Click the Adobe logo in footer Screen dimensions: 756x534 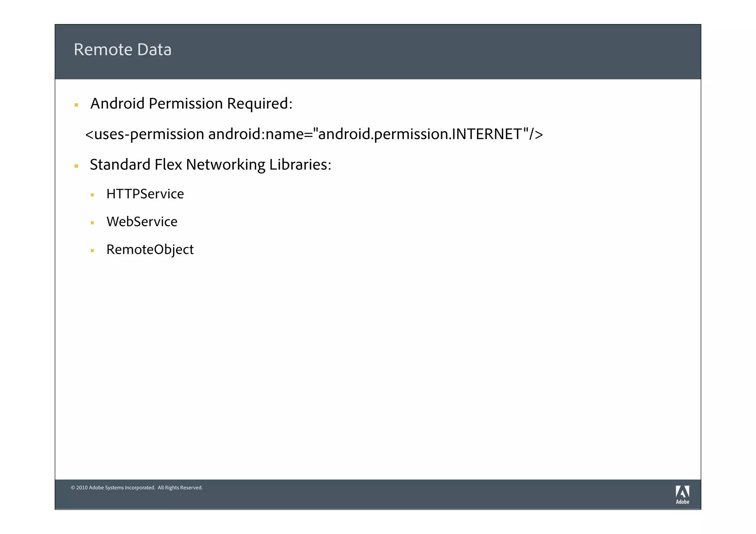point(682,492)
